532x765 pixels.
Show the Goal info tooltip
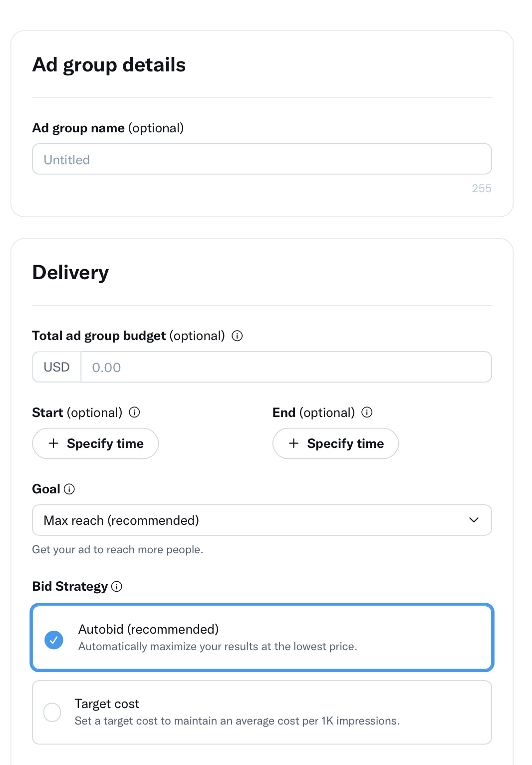(x=69, y=489)
